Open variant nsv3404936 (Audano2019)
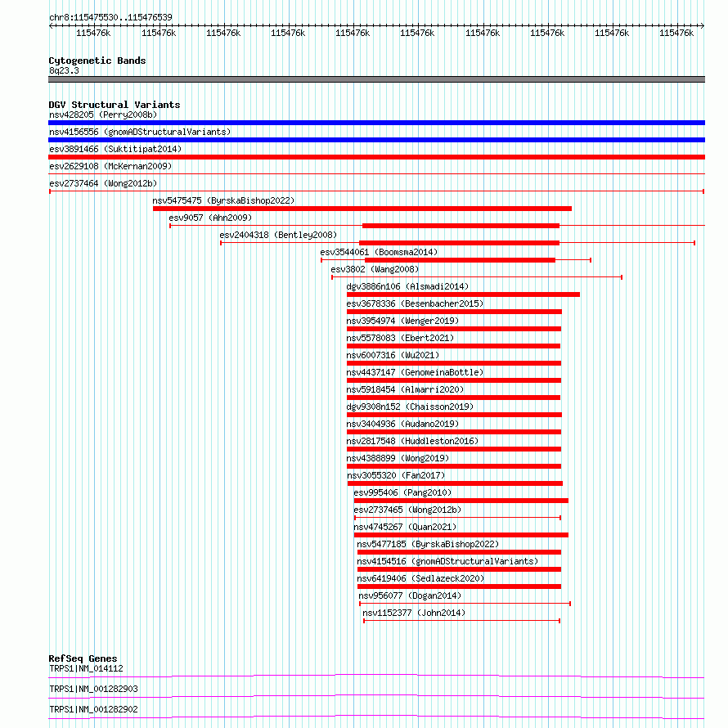The width and height of the screenshot is (728, 728). 402,424
